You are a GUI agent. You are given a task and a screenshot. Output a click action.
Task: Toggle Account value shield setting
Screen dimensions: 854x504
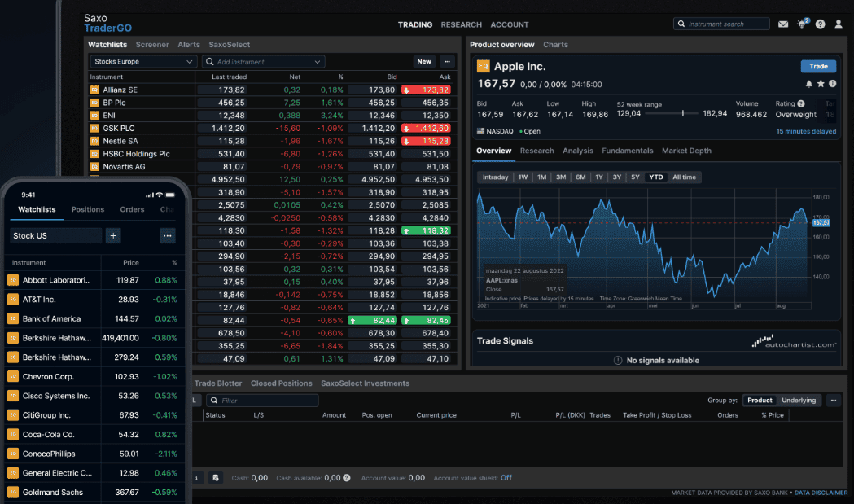506,478
